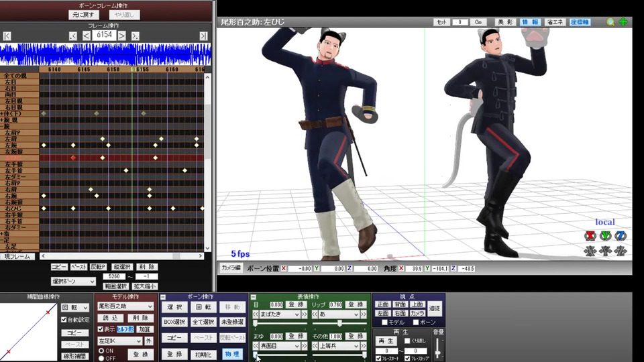Click the eye morph slider handle
This screenshot has width=644, height=362.
(255, 324)
